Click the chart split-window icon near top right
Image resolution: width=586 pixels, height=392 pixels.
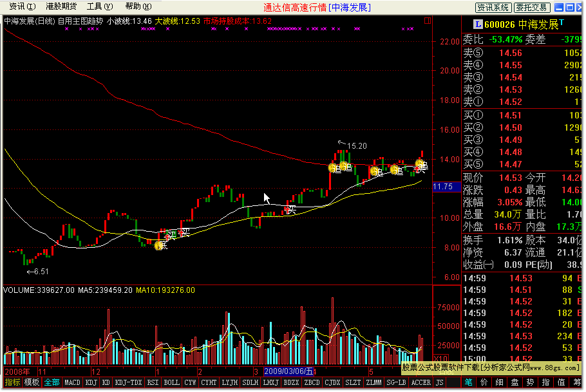pos(428,21)
